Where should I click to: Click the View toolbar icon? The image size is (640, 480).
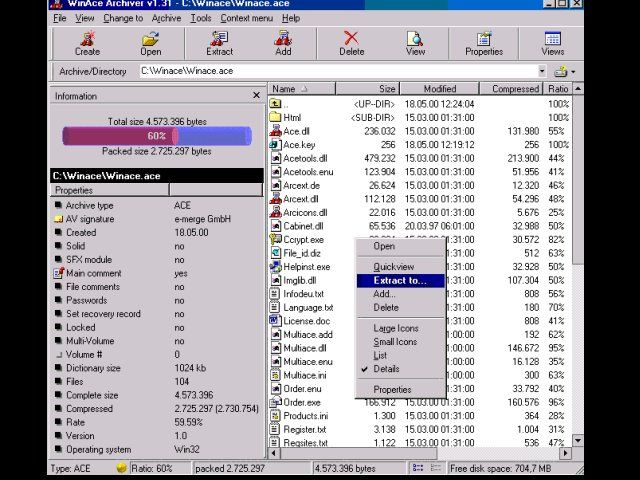coord(415,39)
